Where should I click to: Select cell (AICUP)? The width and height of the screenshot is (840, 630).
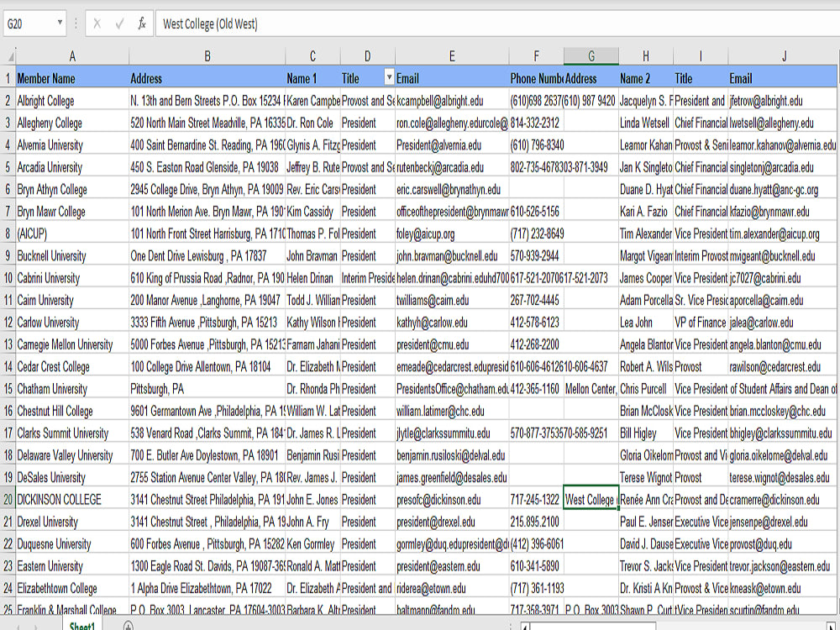pos(72,234)
